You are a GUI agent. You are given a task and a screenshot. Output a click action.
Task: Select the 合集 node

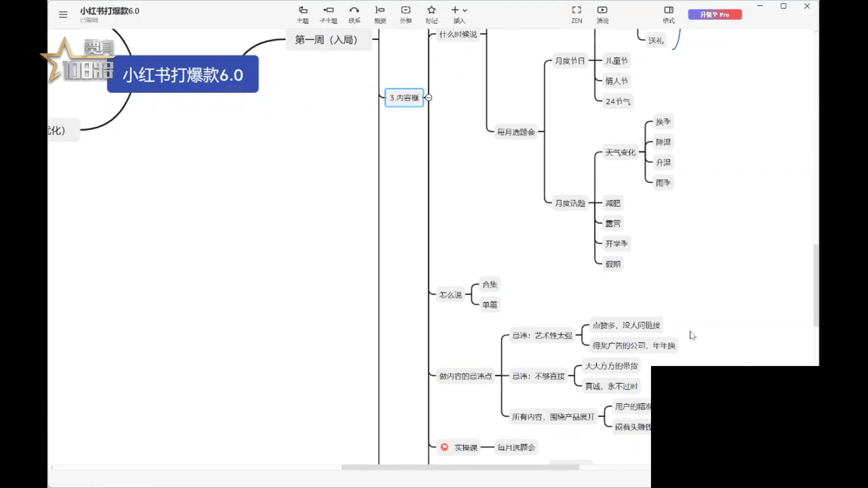tap(490, 285)
